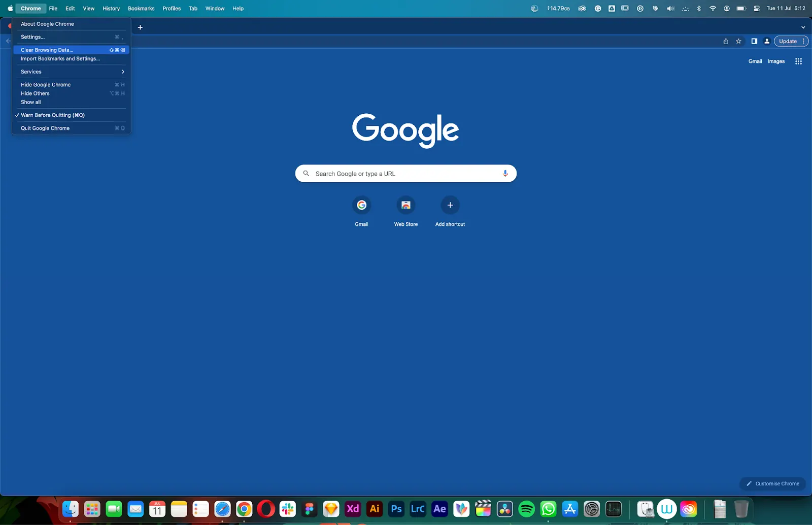Open a new tab with plus button
Image resolution: width=812 pixels, height=525 pixels.
pyautogui.click(x=140, y=27)
